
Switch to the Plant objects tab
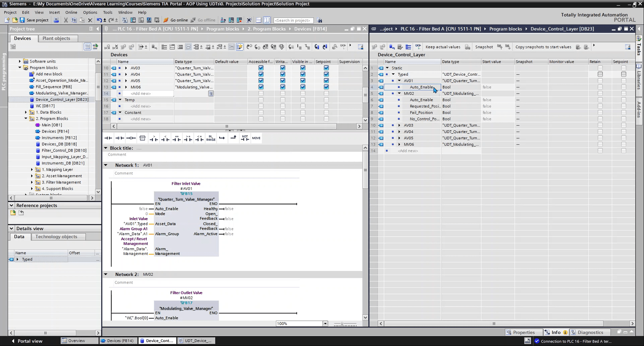pyautogui.click(x=56, y=38)
